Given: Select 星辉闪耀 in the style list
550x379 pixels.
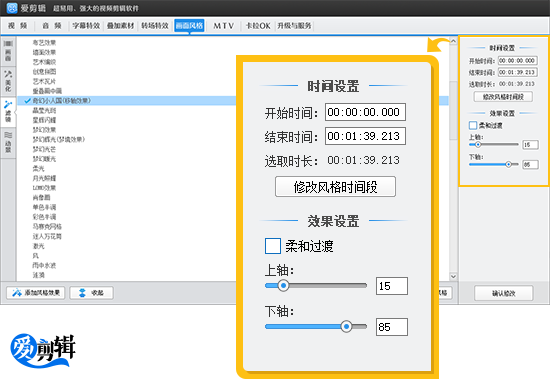Looking at the screenshot, I should (x=44, y=120).
